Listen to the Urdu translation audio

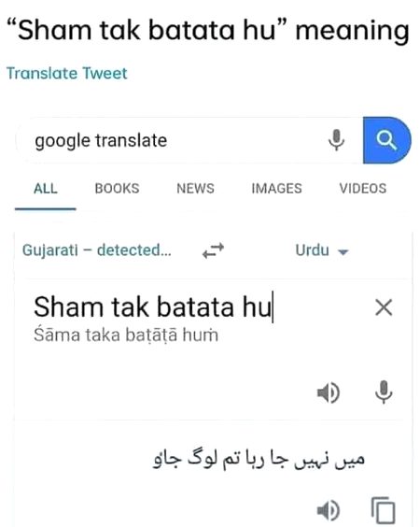click(329, 510)
